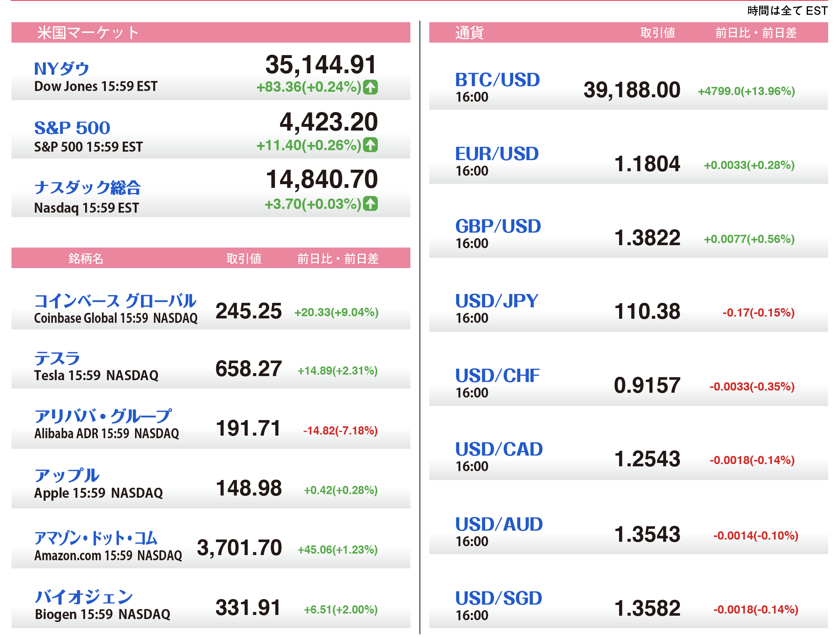Viewport: 840px width, 639px height.
Task: Click the green up arrow beside NYダウ change
Action: point(370,87)
